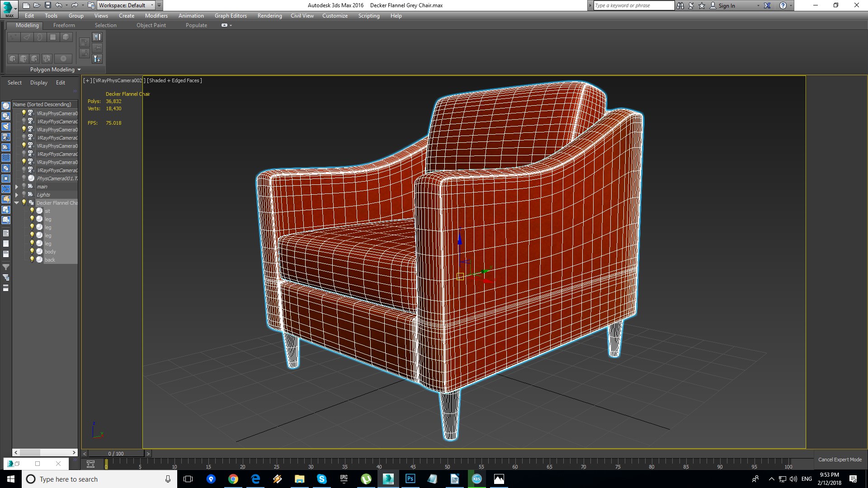Screen dimensions: 868x488
Task: Open the Modifiers menu
Action: (x=156, y=16)
